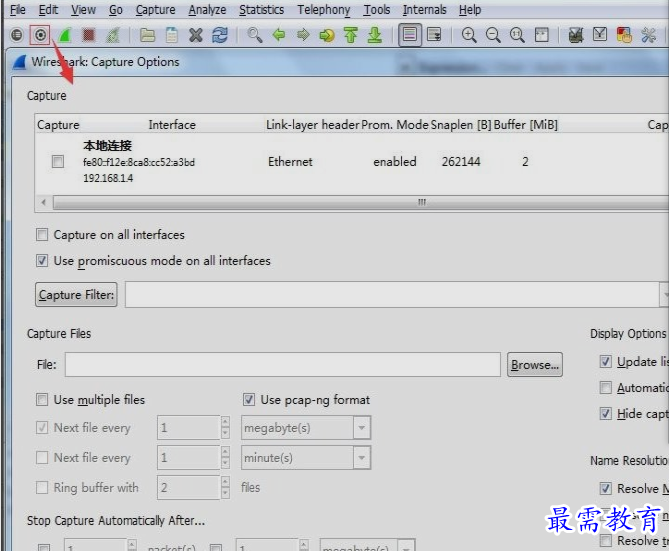Screen dimensions: 669x551
Task: Click the interface list horizontal scrollbar
Action: (x=360, y=202)
